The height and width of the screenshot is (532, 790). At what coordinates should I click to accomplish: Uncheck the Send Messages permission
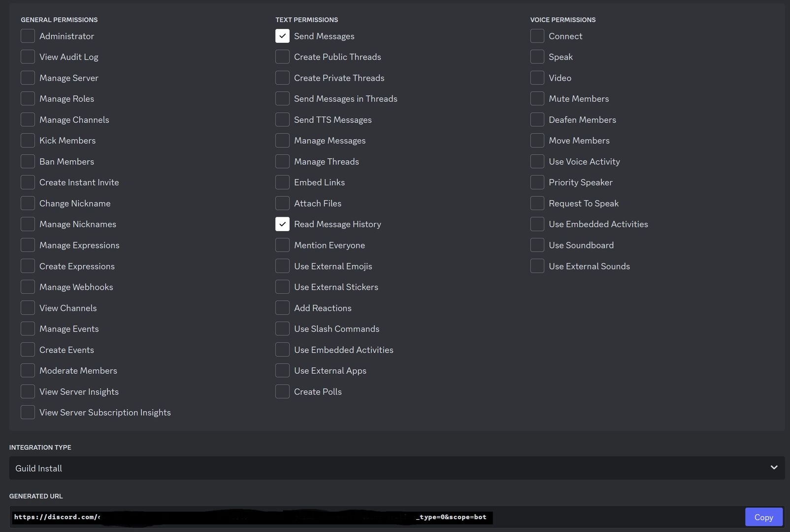[x=282, y=36]
